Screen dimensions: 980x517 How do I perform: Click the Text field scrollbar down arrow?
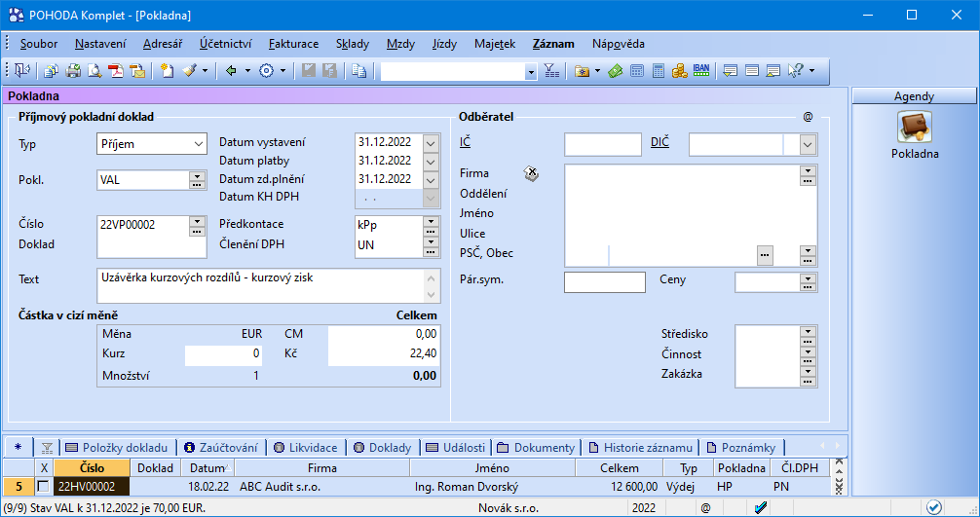[x=432, y=295]
